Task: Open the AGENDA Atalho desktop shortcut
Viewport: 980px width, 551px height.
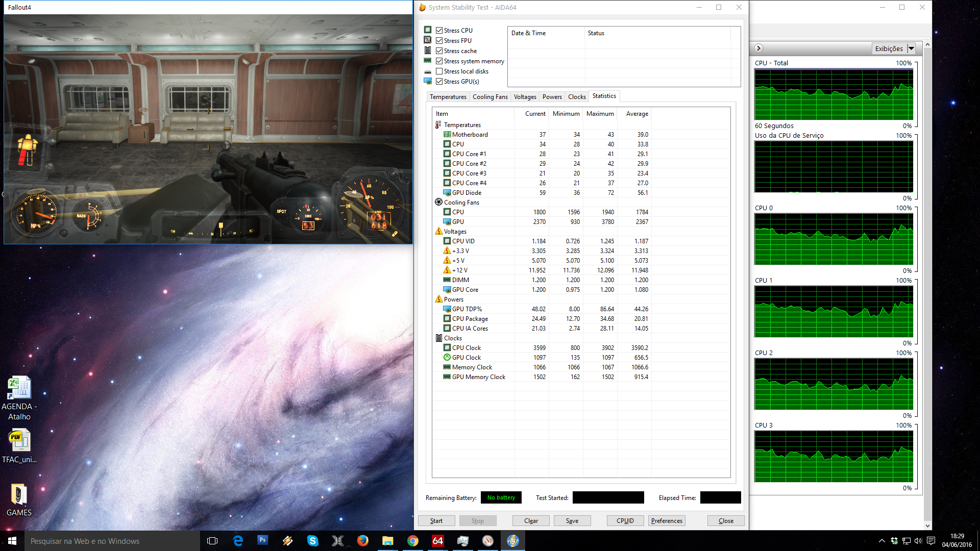Action: point(19,398)
